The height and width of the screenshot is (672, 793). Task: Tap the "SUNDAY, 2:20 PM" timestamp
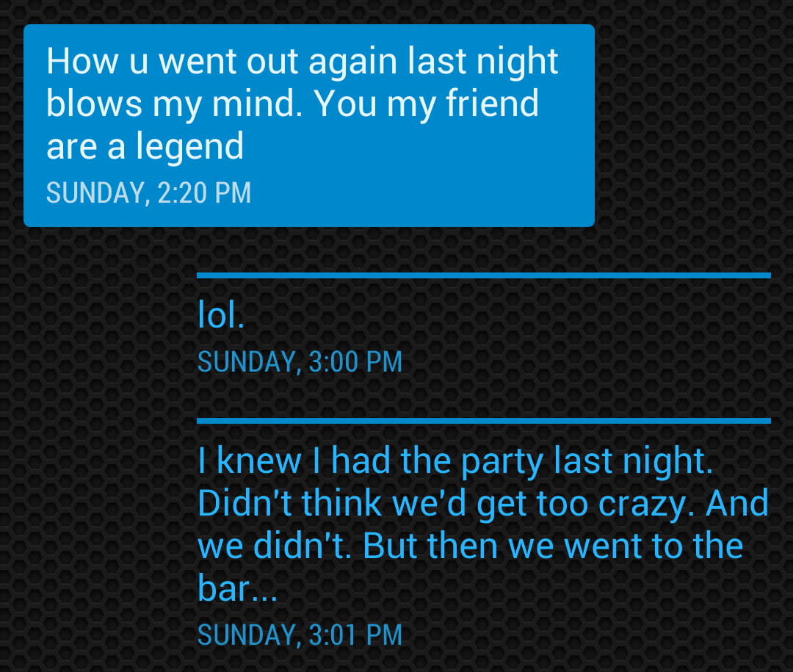tap(148, 193)
